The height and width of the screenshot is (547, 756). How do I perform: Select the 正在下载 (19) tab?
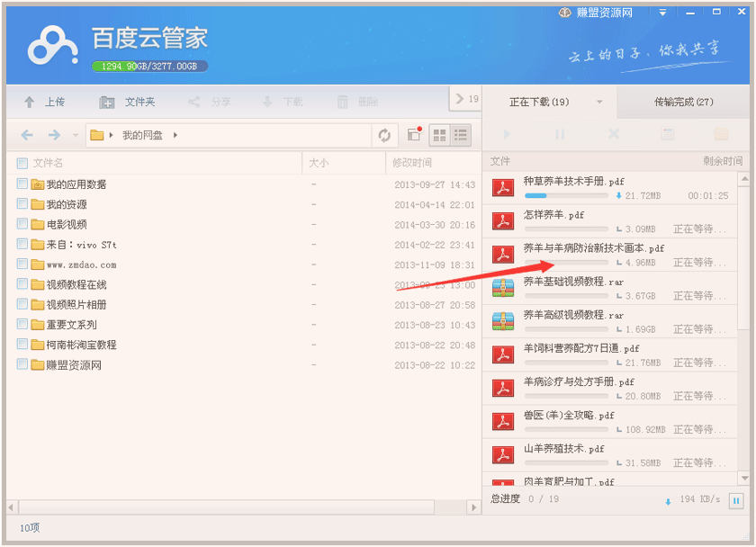538,103
